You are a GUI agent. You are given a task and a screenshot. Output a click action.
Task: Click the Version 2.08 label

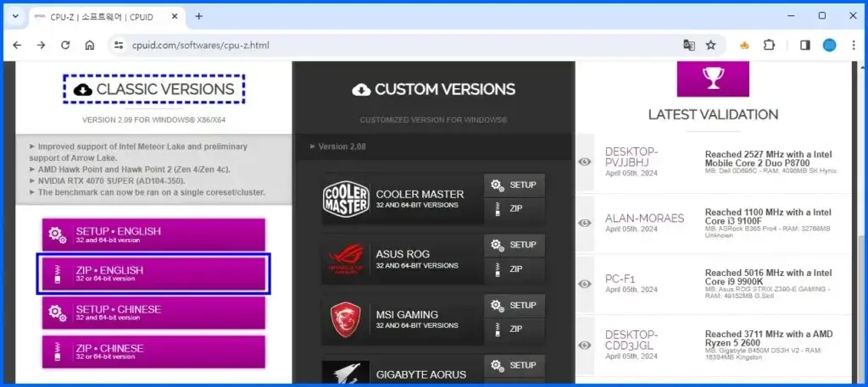pyautogui.click(x=342, y=147)
